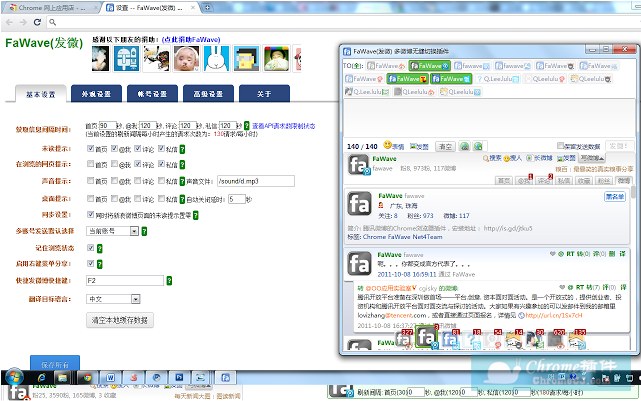Click the search 搜索 icon link
This screenshot has height=401, width=641.
[x=492, y=158]
